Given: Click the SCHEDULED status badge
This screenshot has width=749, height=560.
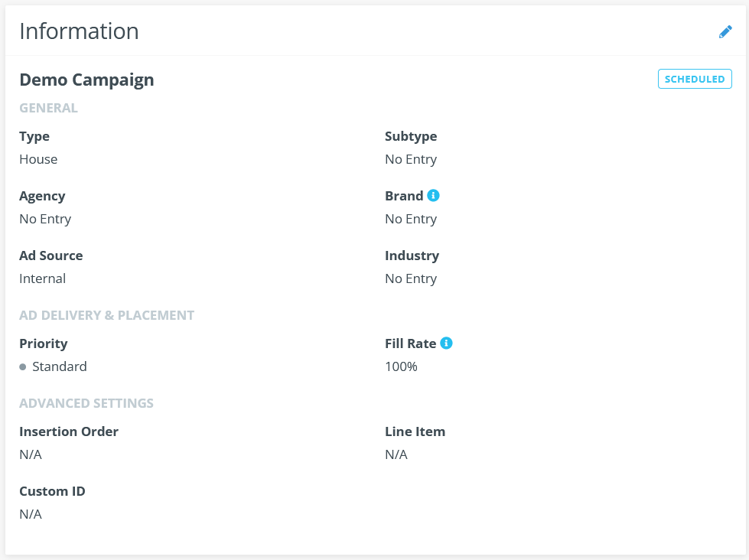Looking at the screenshot, I should [x=695, y=79].
